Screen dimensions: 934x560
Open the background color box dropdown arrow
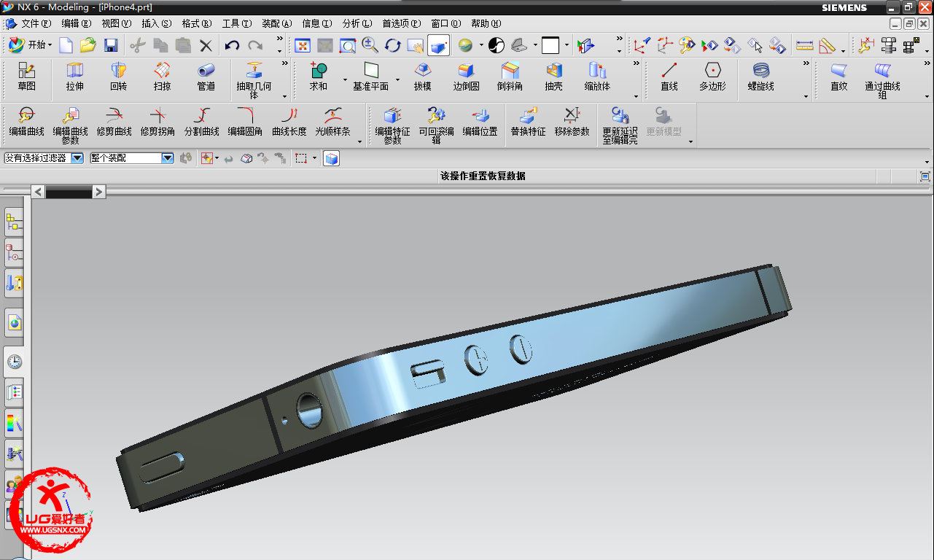567,45
